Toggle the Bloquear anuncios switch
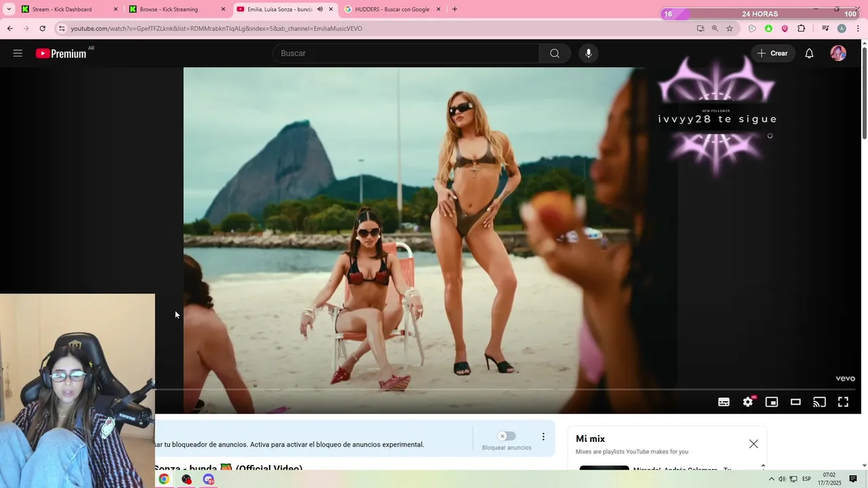 (x=506, y=436)
